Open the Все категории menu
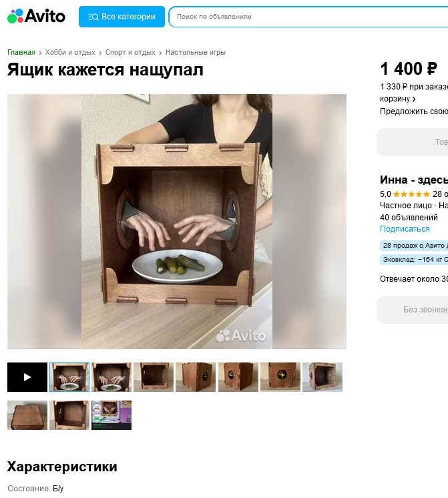Screen dimensions: 448x498 coord(122,17)
